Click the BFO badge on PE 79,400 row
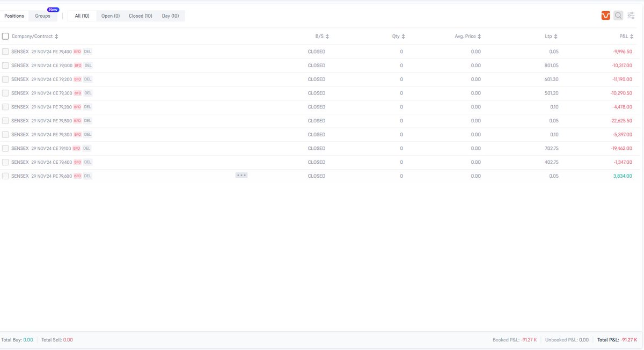This screenshot has height=350, width=644. click(x=77, y=52)
